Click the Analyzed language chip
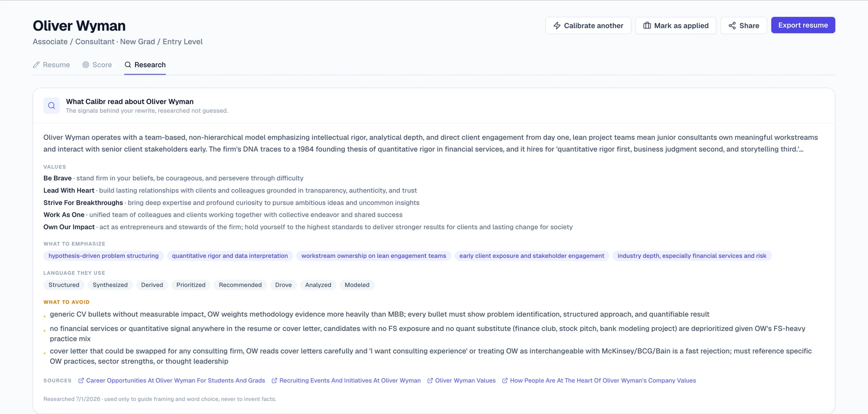The image size is (868, 414). (318, 285)
